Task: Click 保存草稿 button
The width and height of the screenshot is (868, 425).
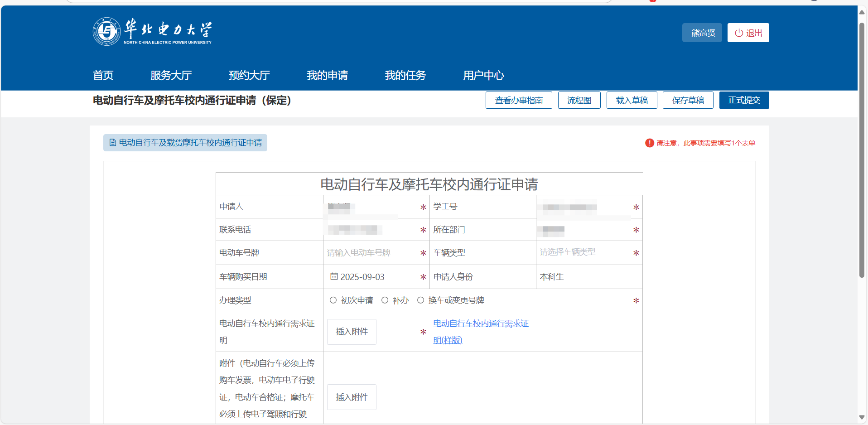Action: [688, 100]
